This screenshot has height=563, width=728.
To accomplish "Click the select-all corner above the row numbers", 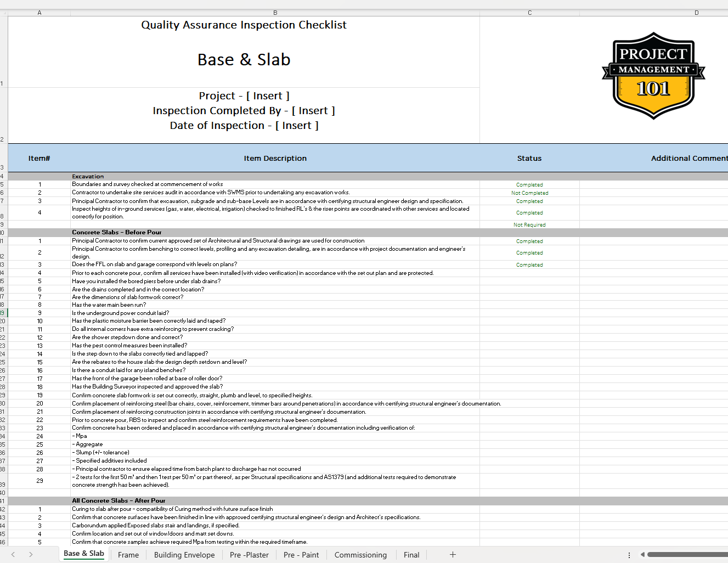I will [x=3, y=12].
